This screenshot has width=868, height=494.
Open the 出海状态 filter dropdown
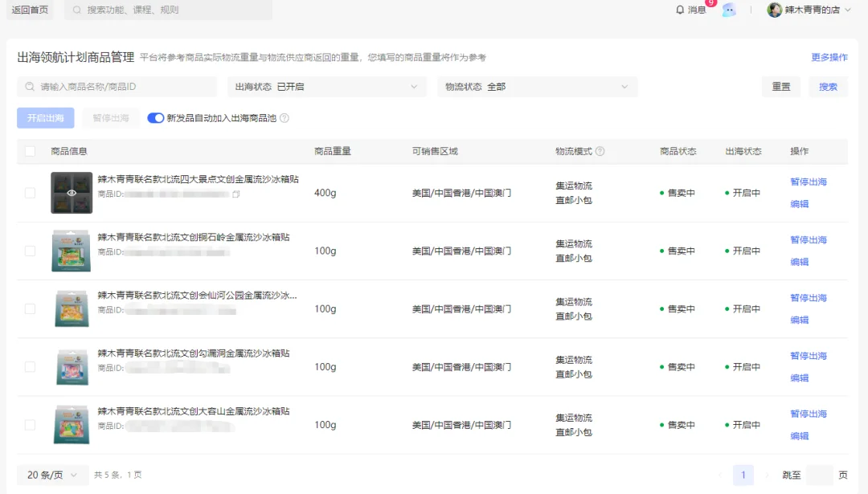(x=326, y=86)
